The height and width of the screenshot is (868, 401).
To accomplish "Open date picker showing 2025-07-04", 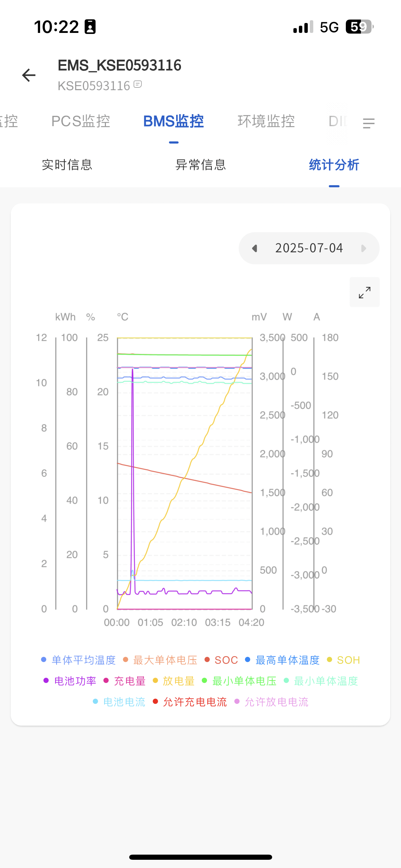I will (309, 248).
